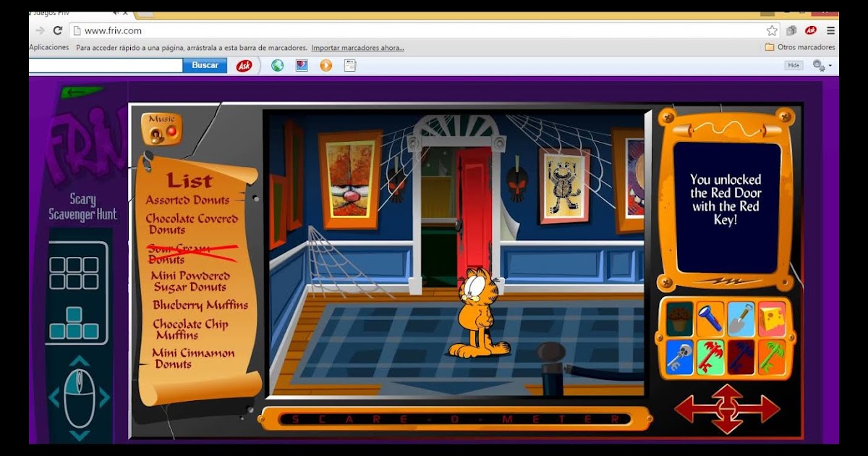Click the orange play toolbar icon
This screenshot has height=456, width=868.
(326, 65)
